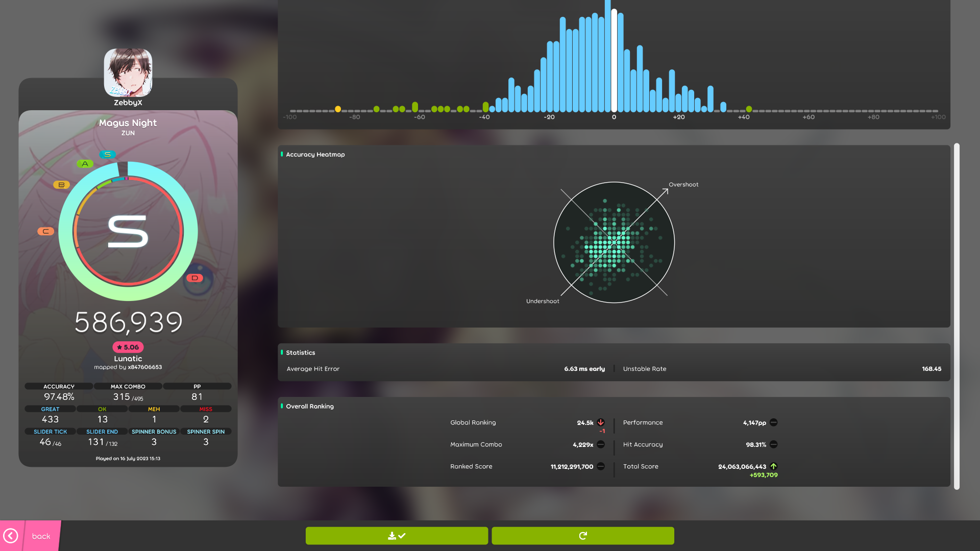This screenshot has width=980, height=551.
Task: Click the C rank badge on ring
Action: tap(45, 231)
